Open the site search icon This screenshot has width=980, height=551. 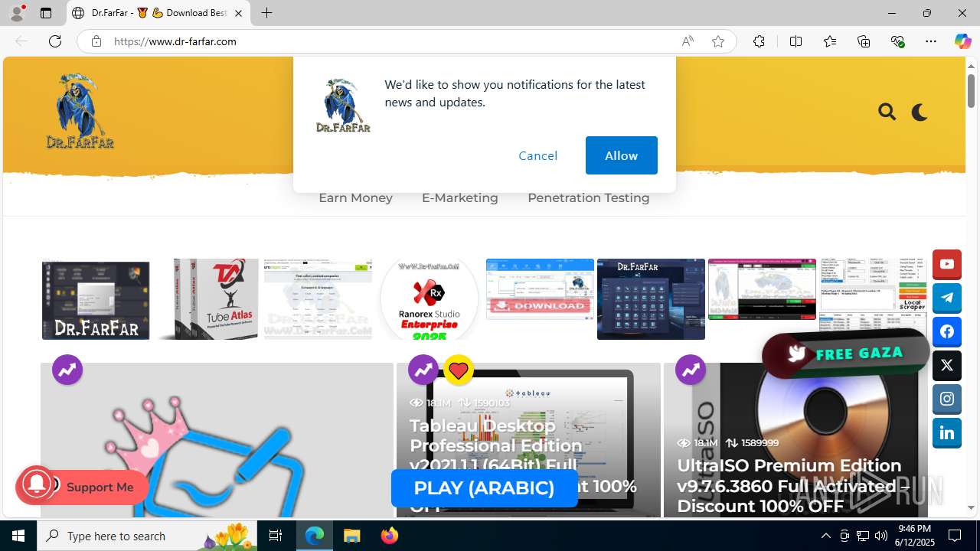coord(887,112)
